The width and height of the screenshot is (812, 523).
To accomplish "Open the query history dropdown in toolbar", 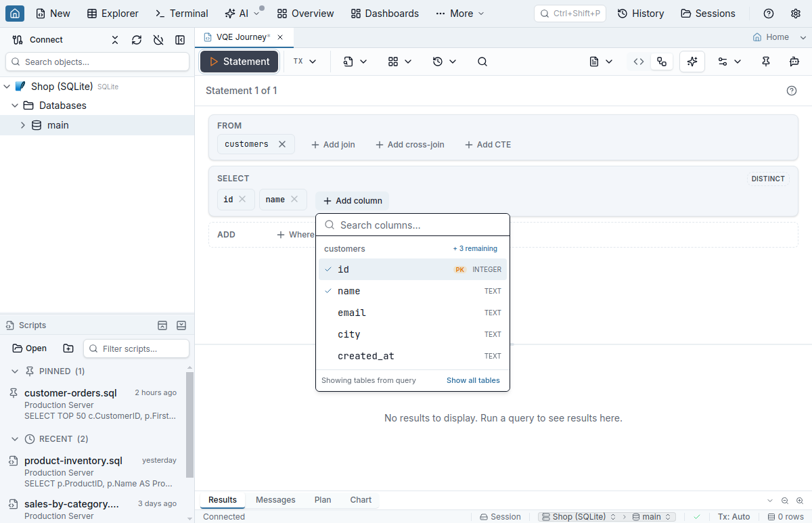I will click(445, 62).
